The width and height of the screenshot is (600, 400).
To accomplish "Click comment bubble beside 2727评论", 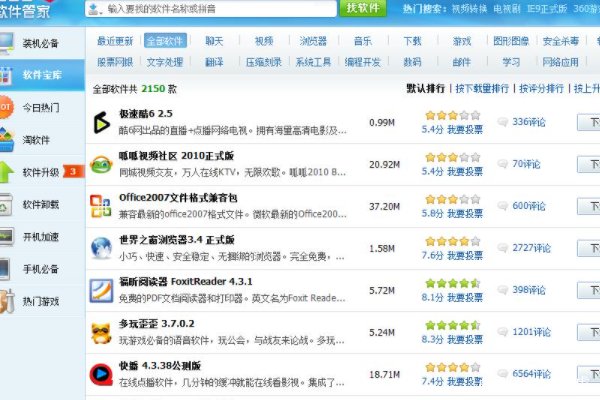I will 502,248.
